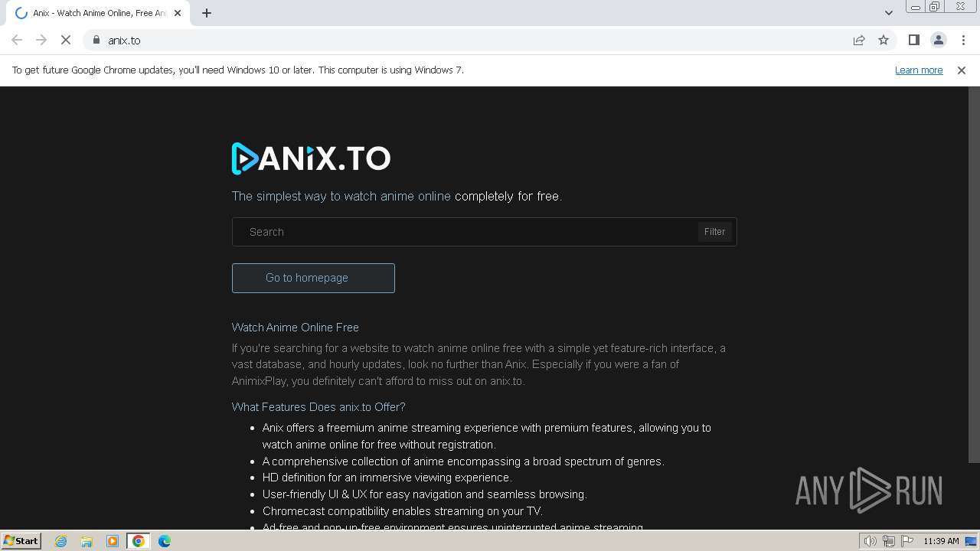
Task: Open Chrome profile menu
Action: coord(938,40)
